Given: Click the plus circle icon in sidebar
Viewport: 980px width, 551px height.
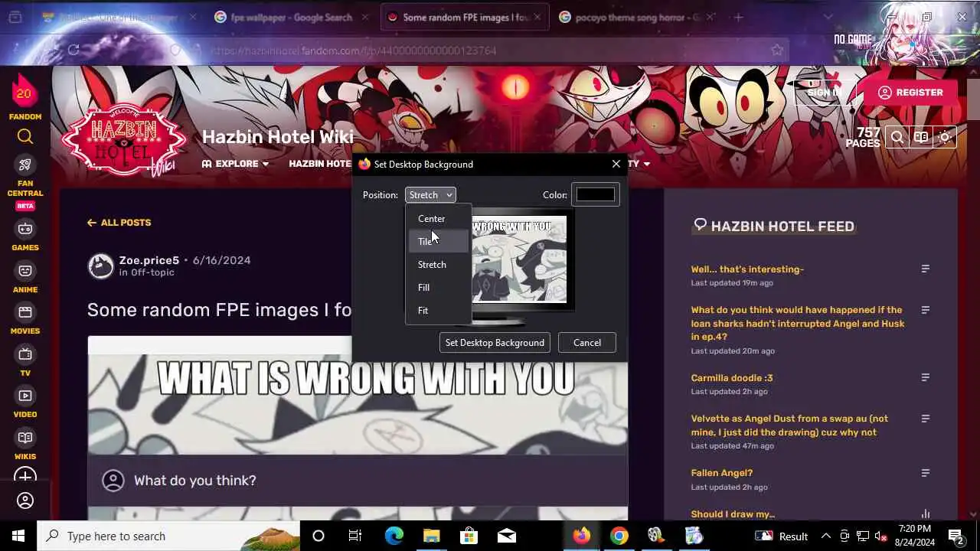Looking at the screenshot, I should coord(25,477).
